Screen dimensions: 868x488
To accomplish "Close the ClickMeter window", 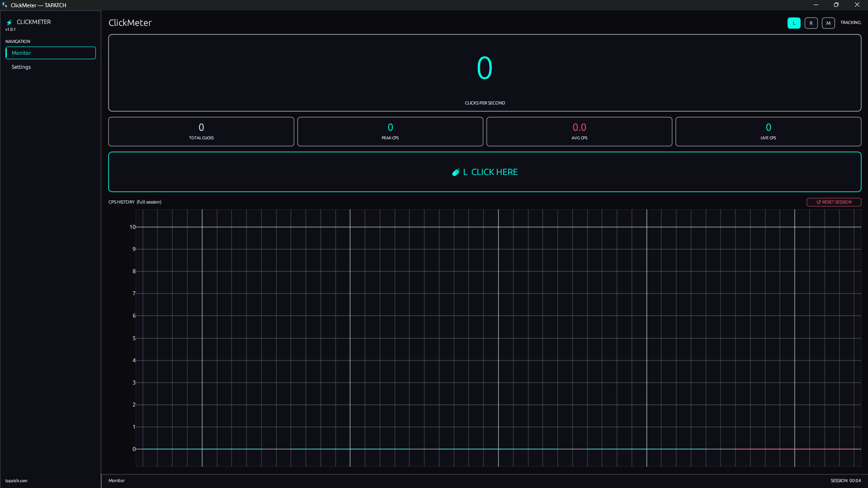I will pos(857,5).
